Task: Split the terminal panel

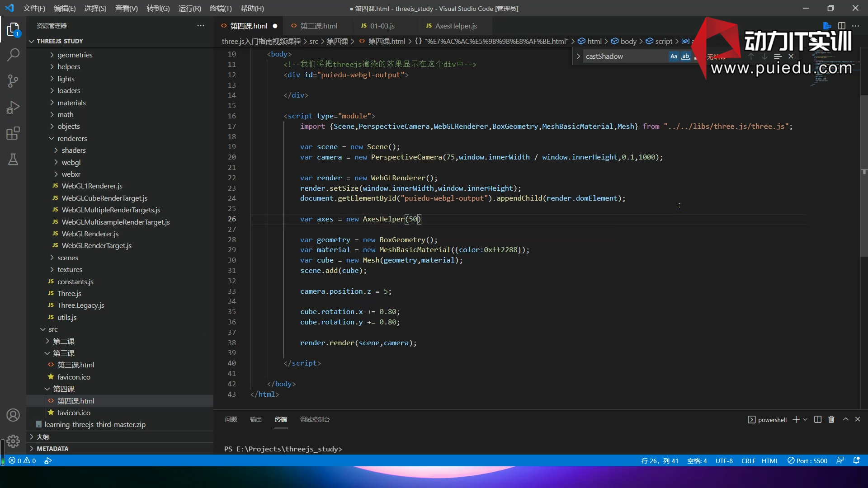Action: click(817, 419)
